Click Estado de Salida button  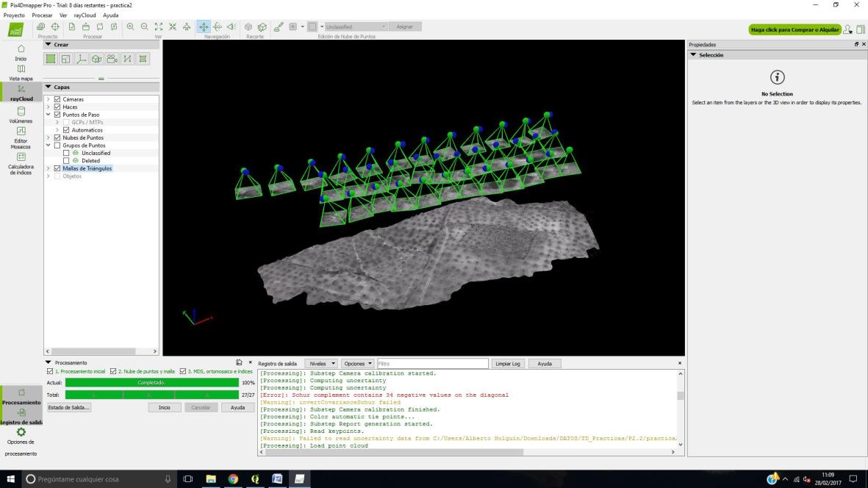68,407
